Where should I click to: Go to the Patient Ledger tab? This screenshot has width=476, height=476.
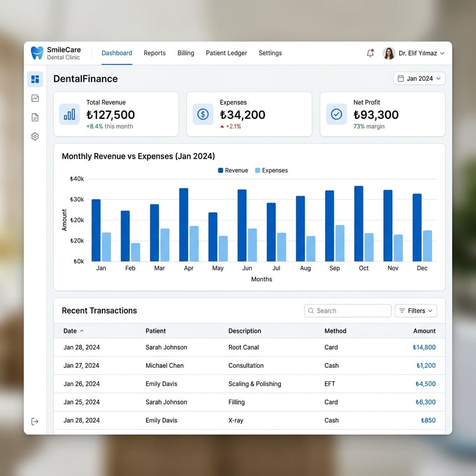[x=226, y=53]
